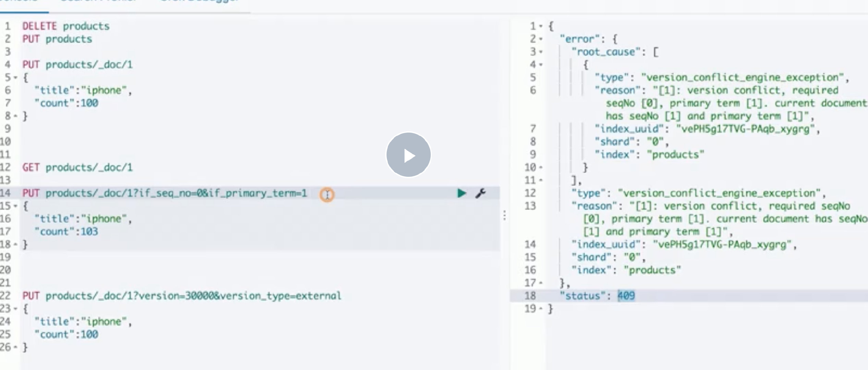Select PUT request with version_type=external
The height and width of the screenshot is (370, 868).
[x=182, y=296]
